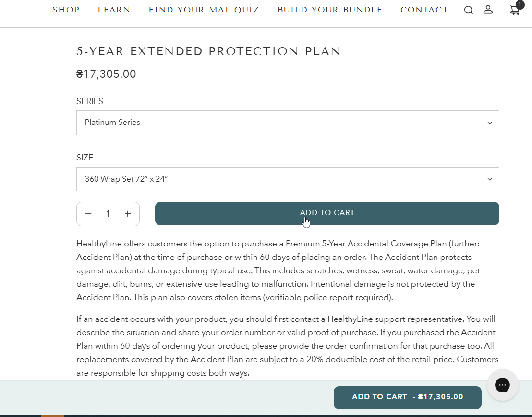532x417 pixels.
Task: Open the search magnifier icon
Action: point(468,10)
